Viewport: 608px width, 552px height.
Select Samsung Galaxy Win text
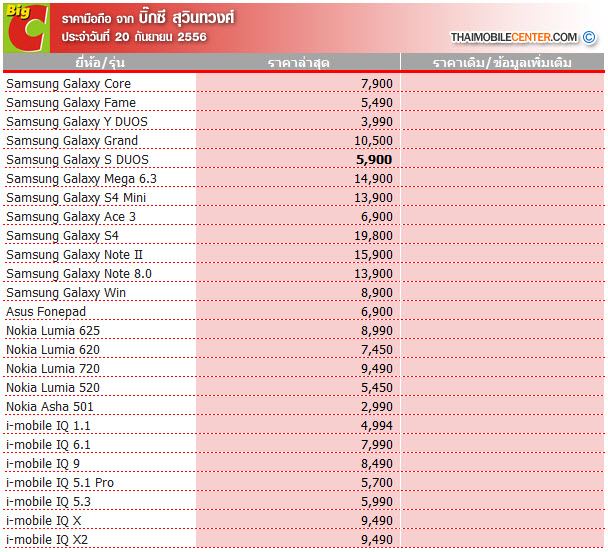tap(66, 293)
